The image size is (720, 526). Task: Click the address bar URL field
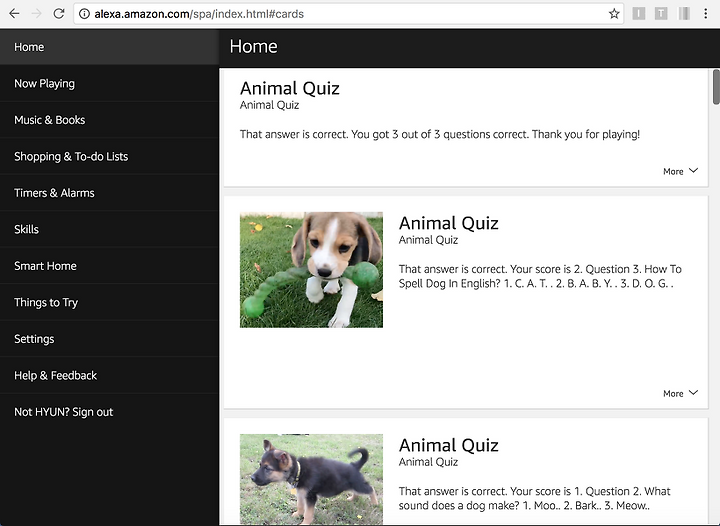coord(349,14)
